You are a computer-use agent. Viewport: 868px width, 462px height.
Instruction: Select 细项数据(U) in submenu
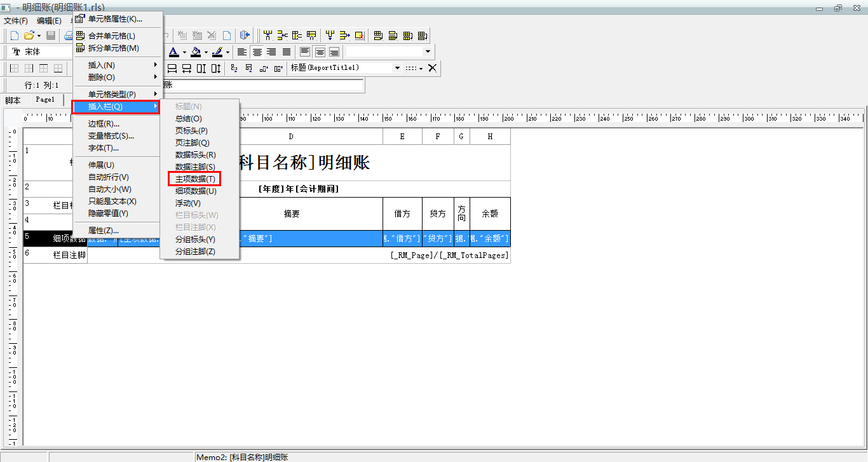tap(199, 191)
